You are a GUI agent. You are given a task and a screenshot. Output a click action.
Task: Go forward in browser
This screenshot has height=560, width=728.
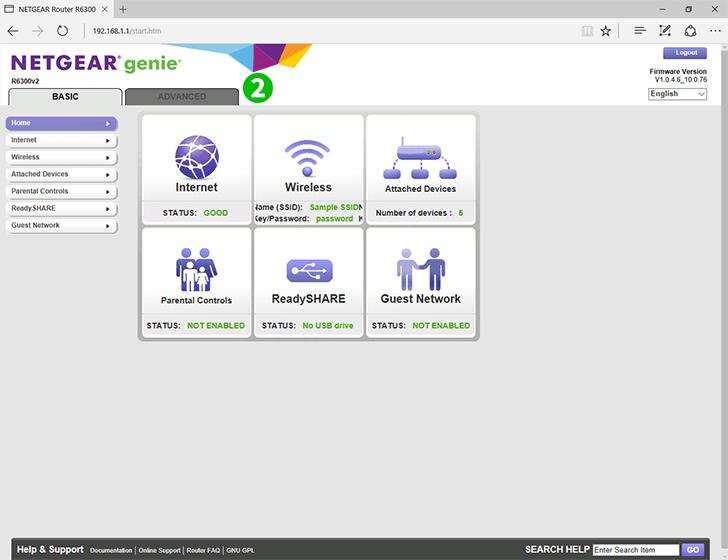[38, 31]
